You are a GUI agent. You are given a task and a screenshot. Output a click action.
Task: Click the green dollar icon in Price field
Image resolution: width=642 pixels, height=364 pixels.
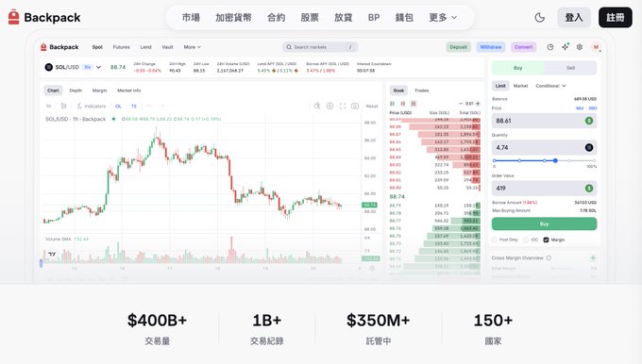[589, 121]
